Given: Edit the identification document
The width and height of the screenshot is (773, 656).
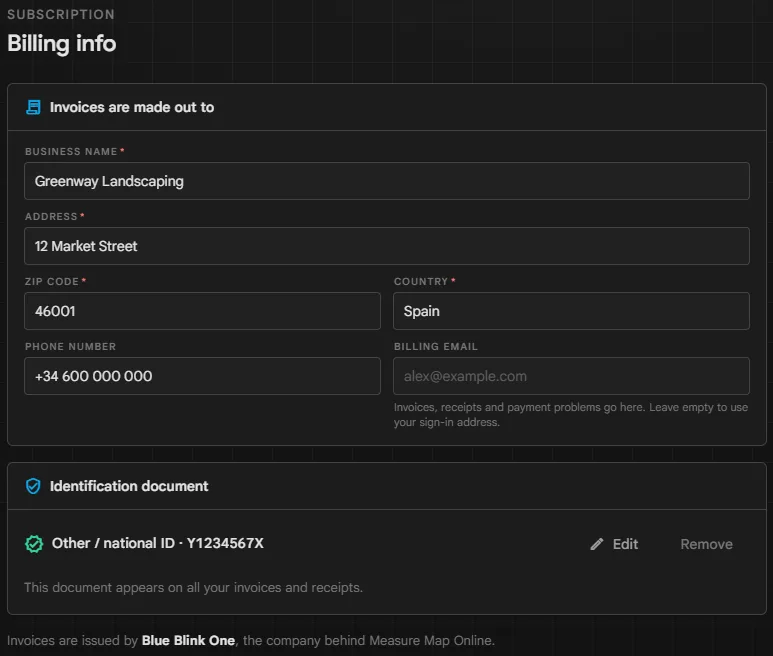Looking at the screenshot, I should pyautogui.click(x=614, y=544).
